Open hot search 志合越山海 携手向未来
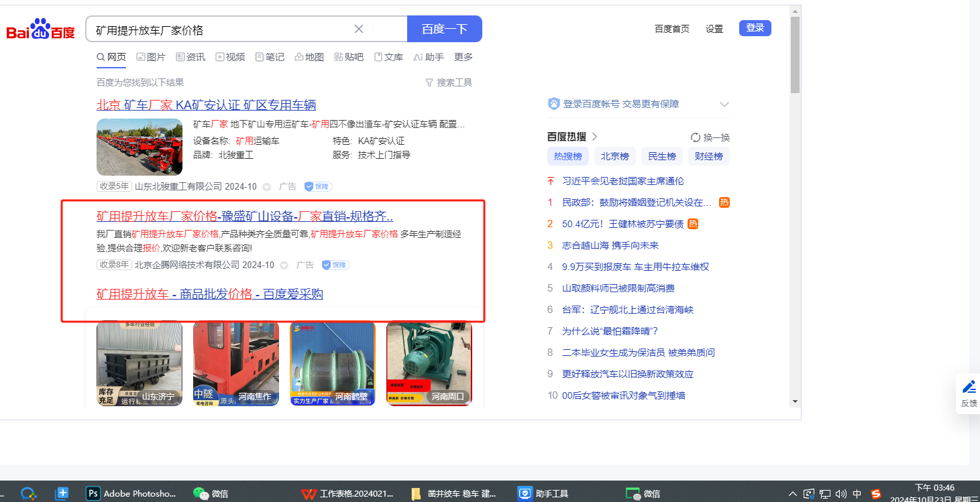The width and height of the screenshot is (980, 502). (x=610, y=245)
